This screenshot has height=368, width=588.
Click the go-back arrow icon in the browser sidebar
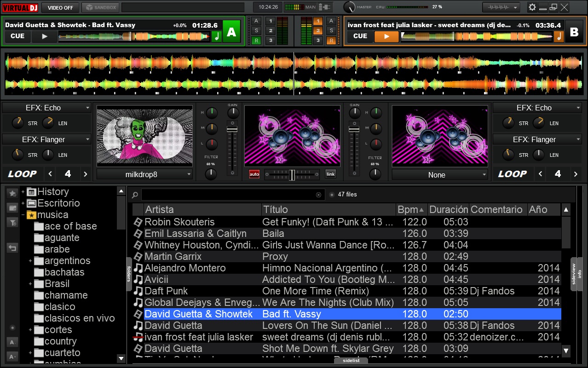(x=12, y=248)
